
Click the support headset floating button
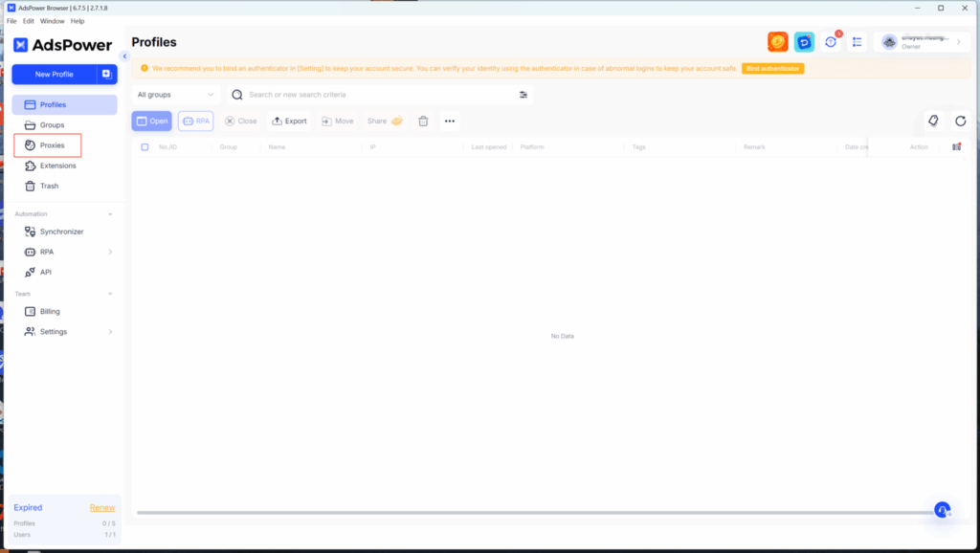tap(943, 510)
